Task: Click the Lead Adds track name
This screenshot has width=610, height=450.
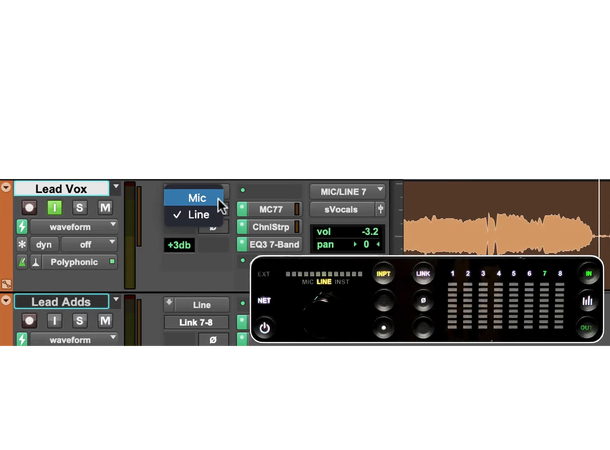Action: [61, 302]
